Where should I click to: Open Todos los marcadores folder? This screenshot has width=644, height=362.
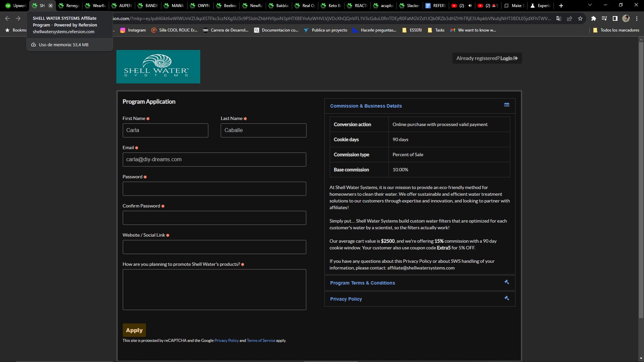coord(616,30)
